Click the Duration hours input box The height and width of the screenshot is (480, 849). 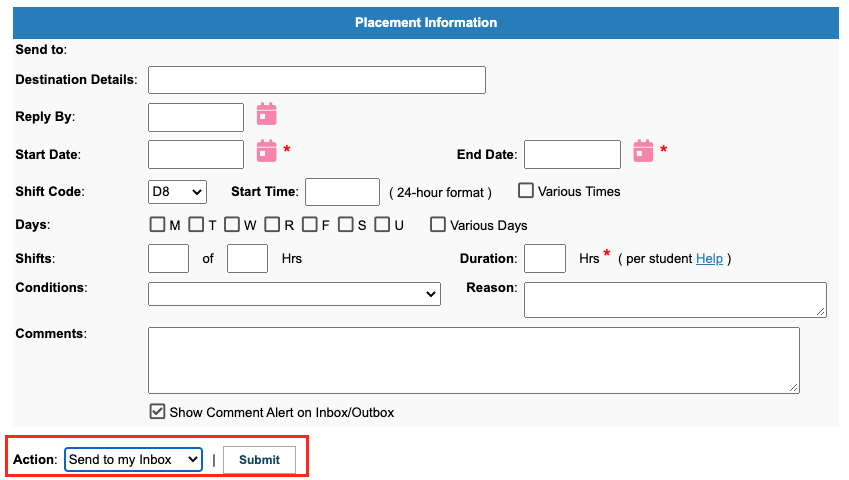(545, 259)
